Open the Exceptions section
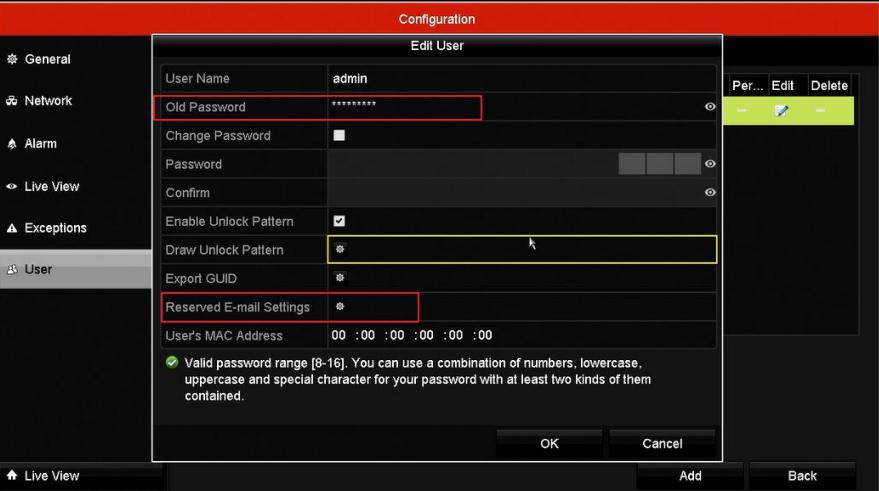Screen dimensions: 879x491 tap(54, 228)
